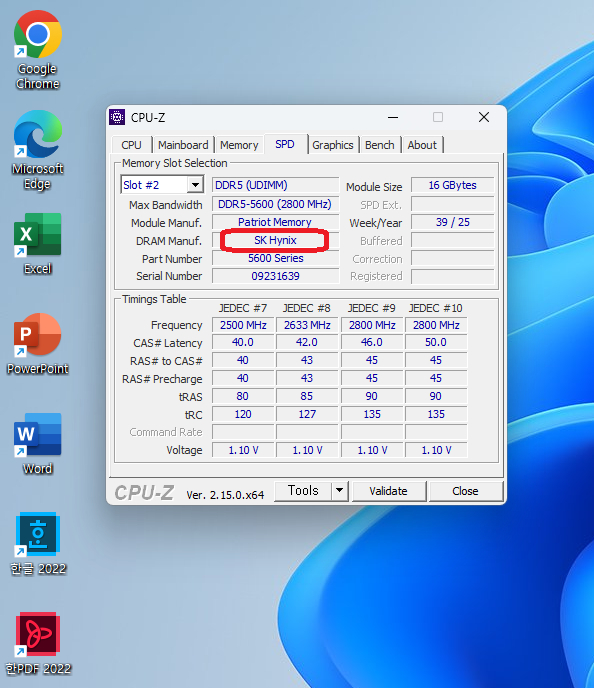Close CPU-Z with the title bar X
Viewport: 594px width, 688px height.
pos(484,117)
